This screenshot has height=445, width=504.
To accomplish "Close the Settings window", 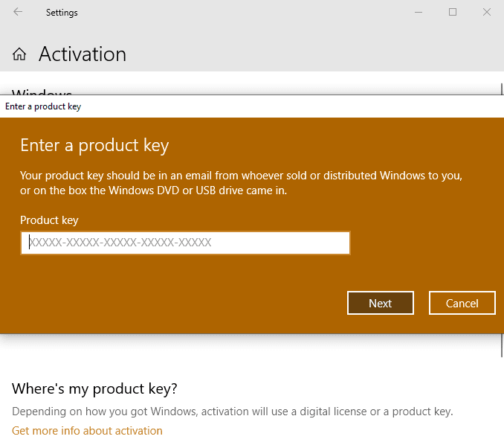I will pyautogui.click(x=487, y=12).
